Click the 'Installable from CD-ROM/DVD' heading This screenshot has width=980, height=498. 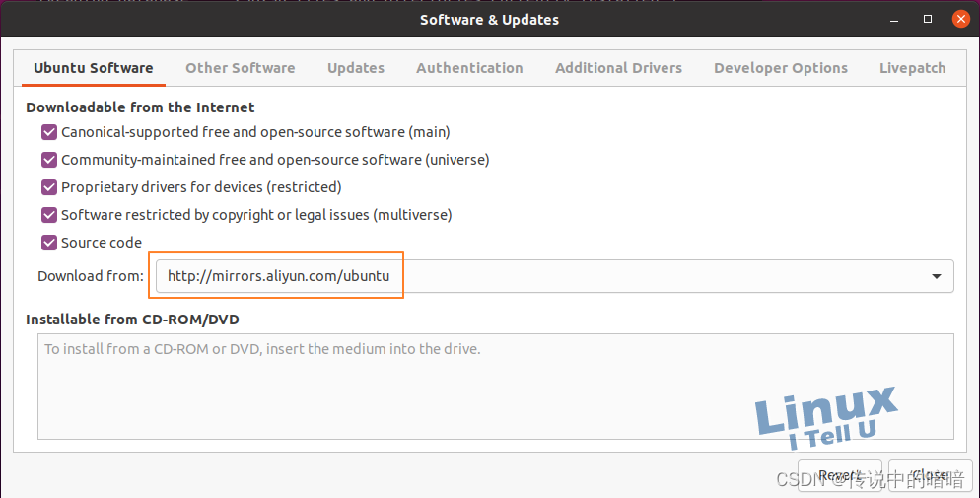132,320
